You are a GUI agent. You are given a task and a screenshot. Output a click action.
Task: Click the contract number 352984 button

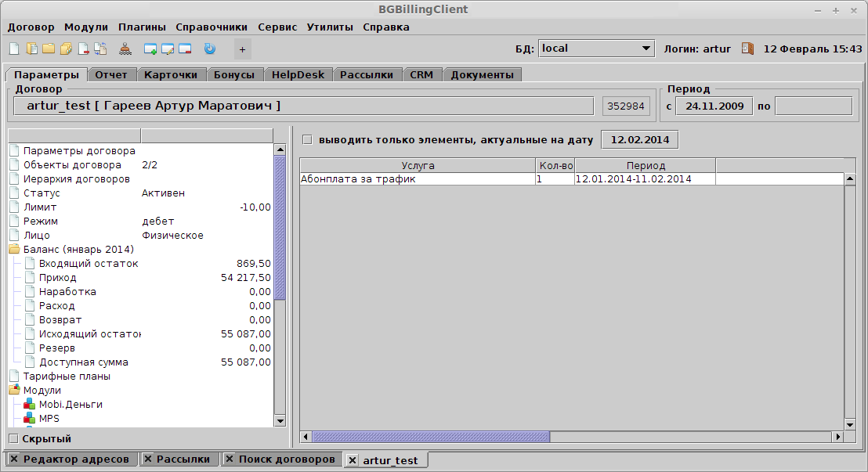tap(626, 106)
